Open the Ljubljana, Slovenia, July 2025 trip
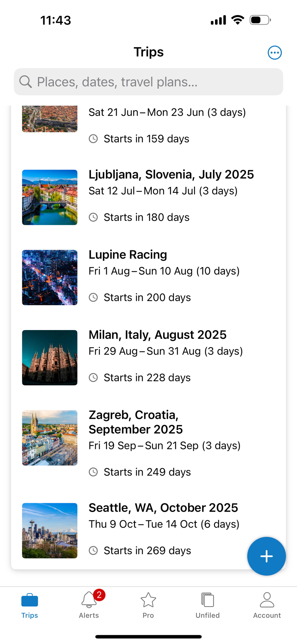Viewport: 297px width, 644px height. click(171, 175)
